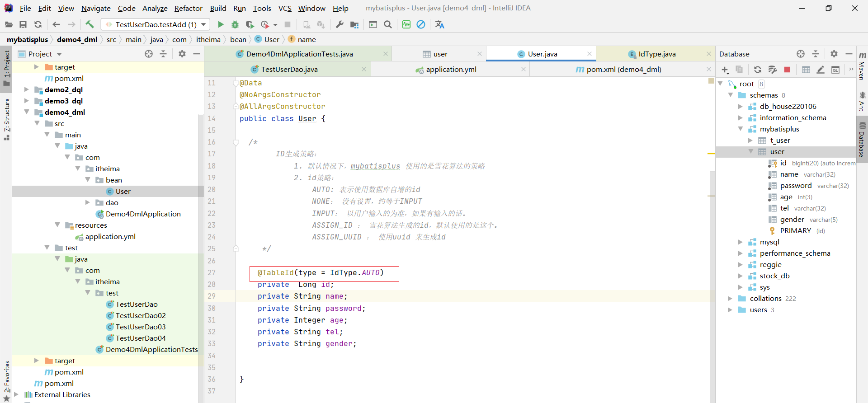868x403 pixels.
Task: Click the demo4_dml breadcrumb in navigation bar
Action: [x=77, y=40]
